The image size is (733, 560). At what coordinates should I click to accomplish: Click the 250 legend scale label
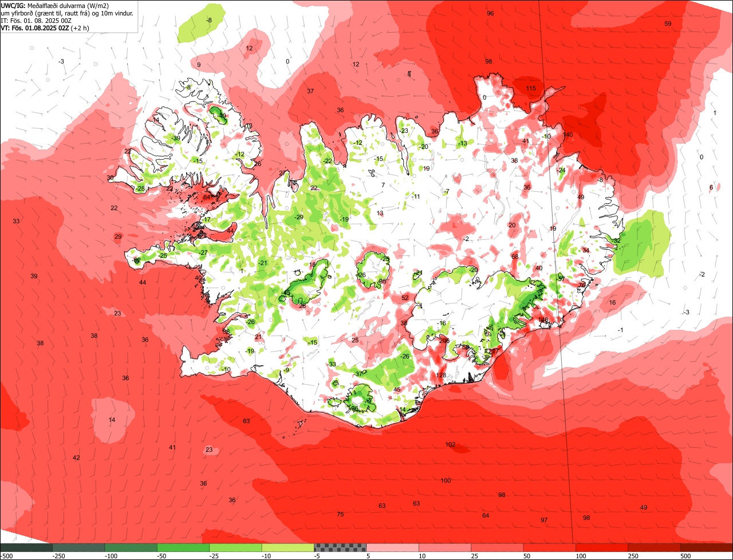coord(633,556)
